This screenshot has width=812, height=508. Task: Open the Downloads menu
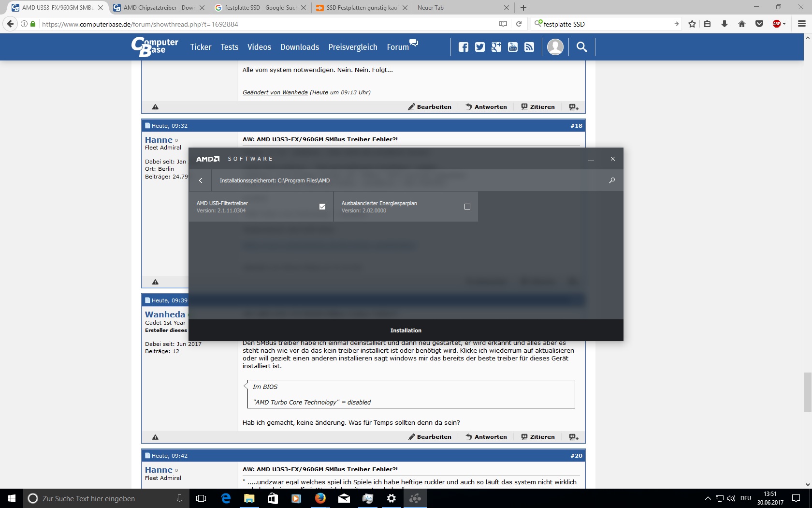pos(300,47)
